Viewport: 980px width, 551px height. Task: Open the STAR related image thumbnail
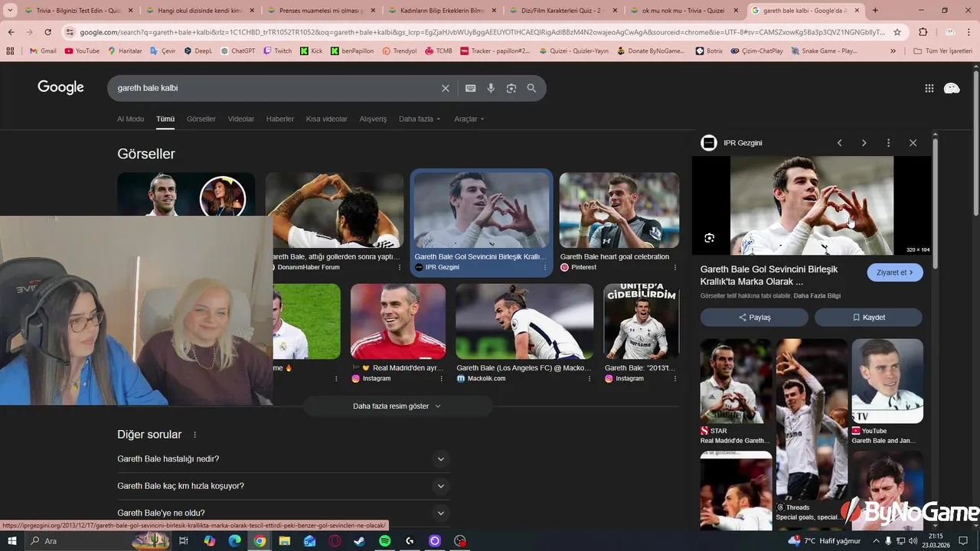tap(737, 381)
